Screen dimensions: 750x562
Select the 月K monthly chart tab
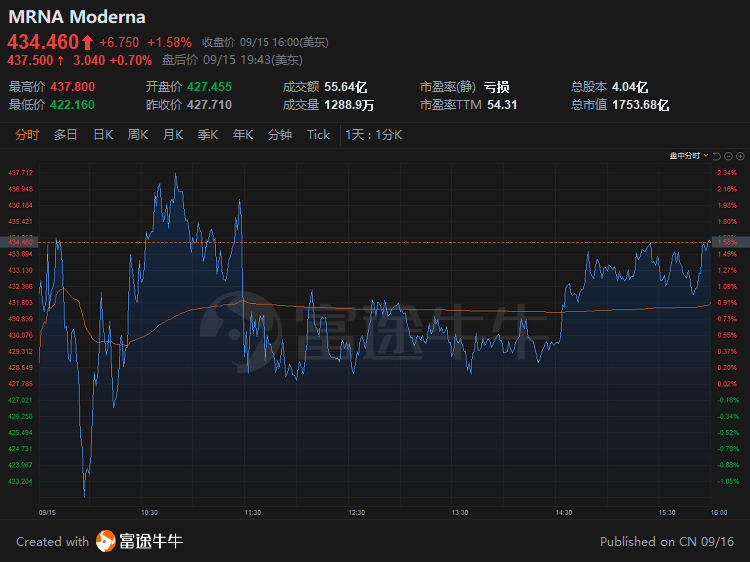tap(173, 135)
